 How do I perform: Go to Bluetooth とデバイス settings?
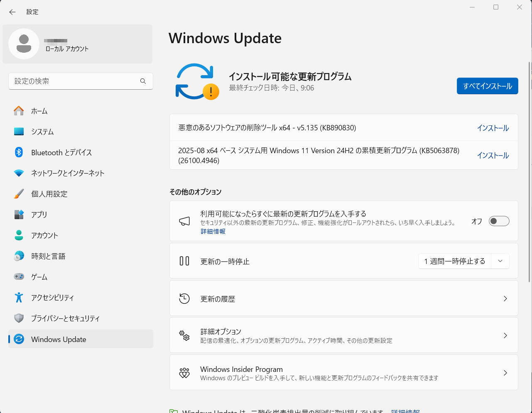81,152
